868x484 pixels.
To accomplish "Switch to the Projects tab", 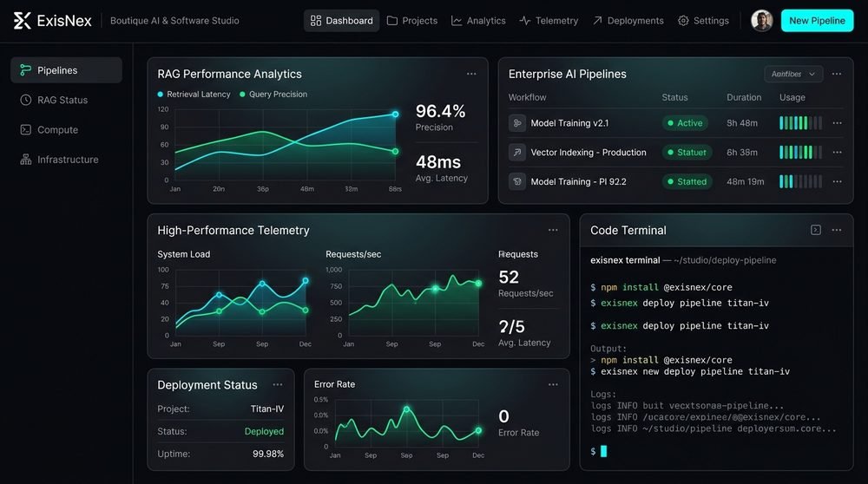I will (x=411, y=21).
